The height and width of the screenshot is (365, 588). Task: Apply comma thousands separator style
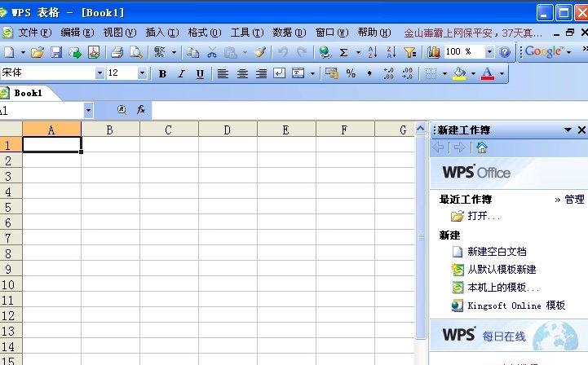pyautogui.click(x=369, y=73)
